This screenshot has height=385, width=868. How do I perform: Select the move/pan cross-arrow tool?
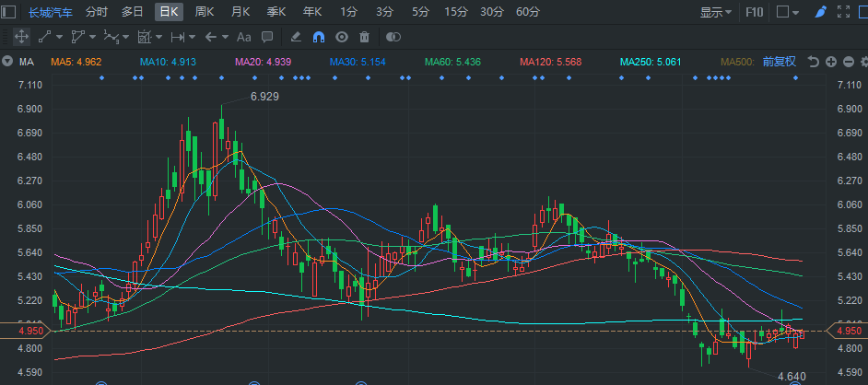click(21, 37)
